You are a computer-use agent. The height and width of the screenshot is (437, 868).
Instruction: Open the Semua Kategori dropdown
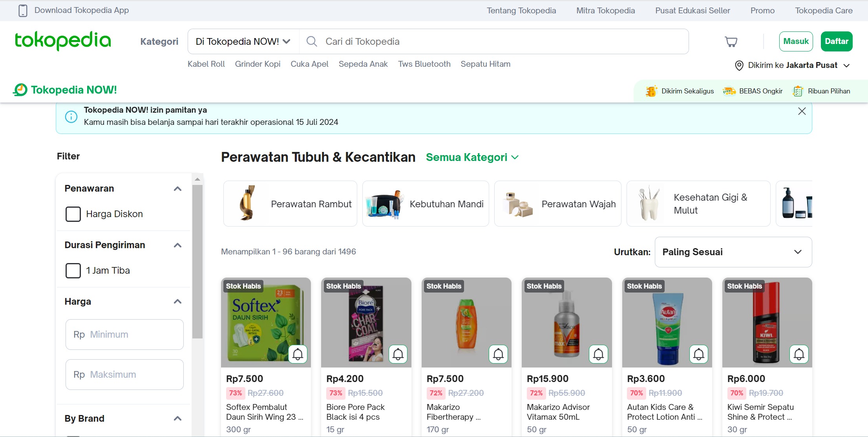tap(472, 157)
